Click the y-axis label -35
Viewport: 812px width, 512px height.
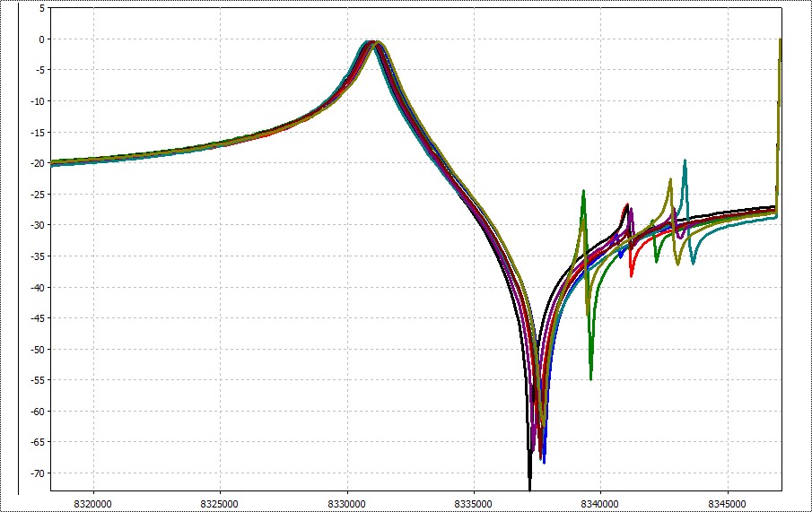point(36,256)
